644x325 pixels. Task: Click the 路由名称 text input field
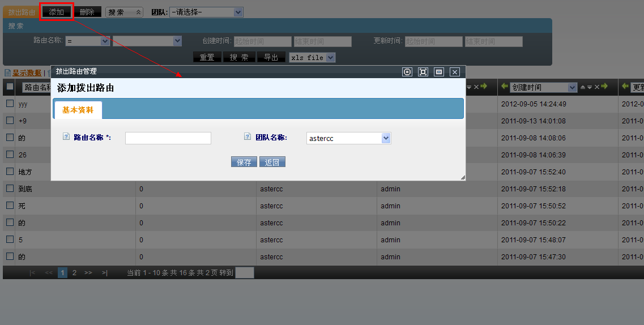pos(168,138)
